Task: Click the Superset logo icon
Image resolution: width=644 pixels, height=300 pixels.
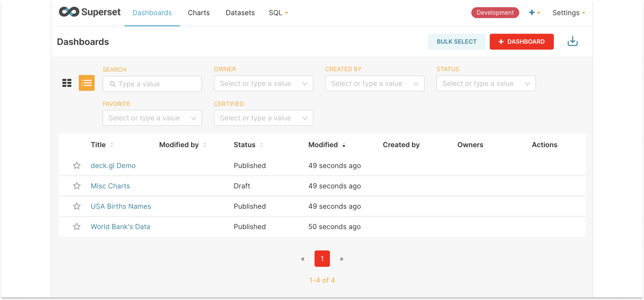Action: (69, 12)
